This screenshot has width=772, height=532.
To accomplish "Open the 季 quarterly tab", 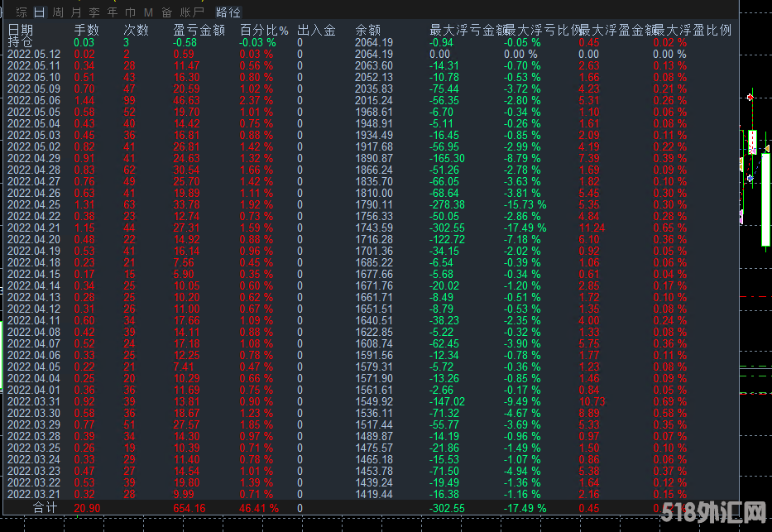I will coord(94,12).
